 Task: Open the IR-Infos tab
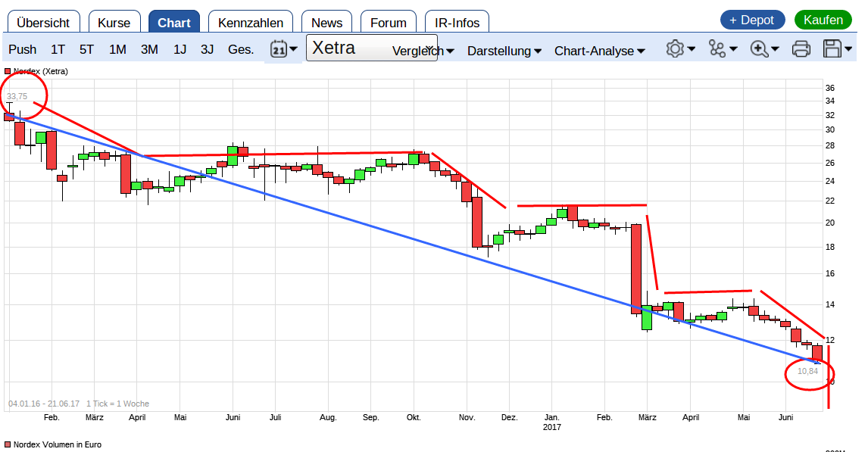point(457,23)
